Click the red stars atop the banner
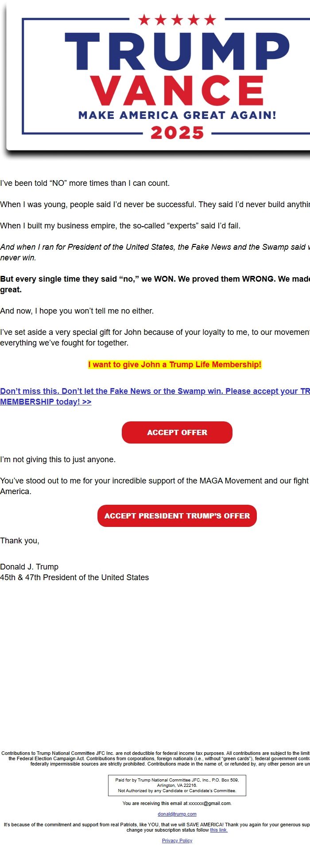Viewport: 310px width, 868px height. click(177, 20)
